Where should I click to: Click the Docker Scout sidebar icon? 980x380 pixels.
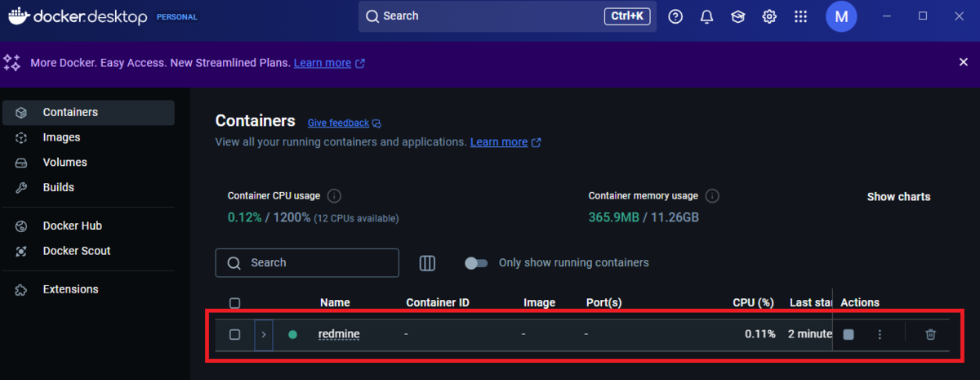click(x=22, y=252)
